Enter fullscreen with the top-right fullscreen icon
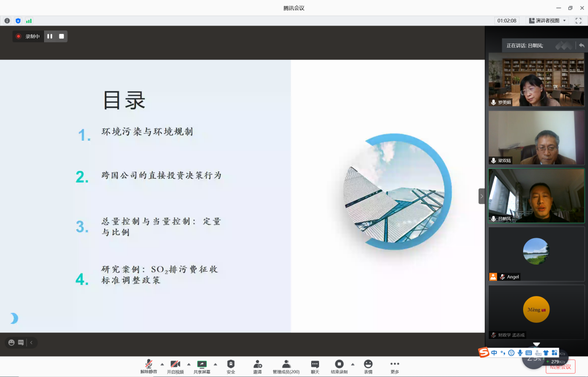This screenshot has height=377, width=588. tap(578, 20)
